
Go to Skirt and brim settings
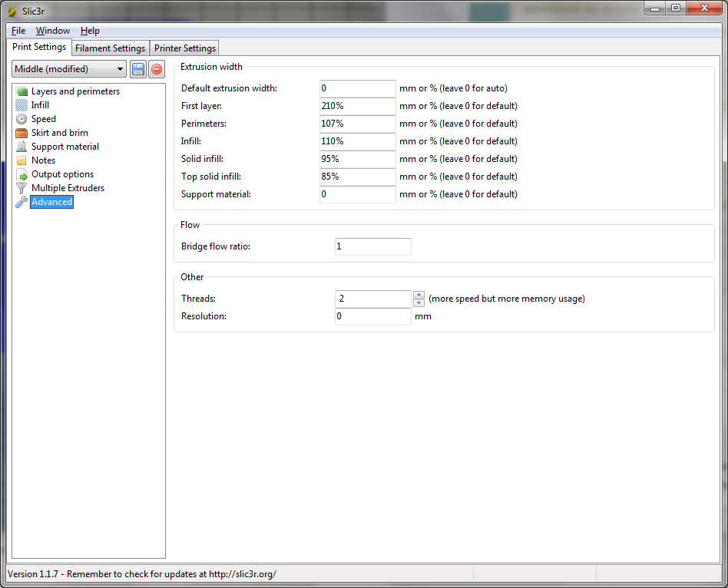coord(59,133)
